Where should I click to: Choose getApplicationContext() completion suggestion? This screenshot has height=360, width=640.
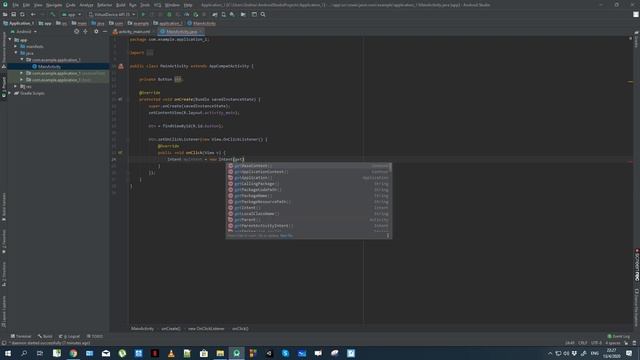coord(309,172)
